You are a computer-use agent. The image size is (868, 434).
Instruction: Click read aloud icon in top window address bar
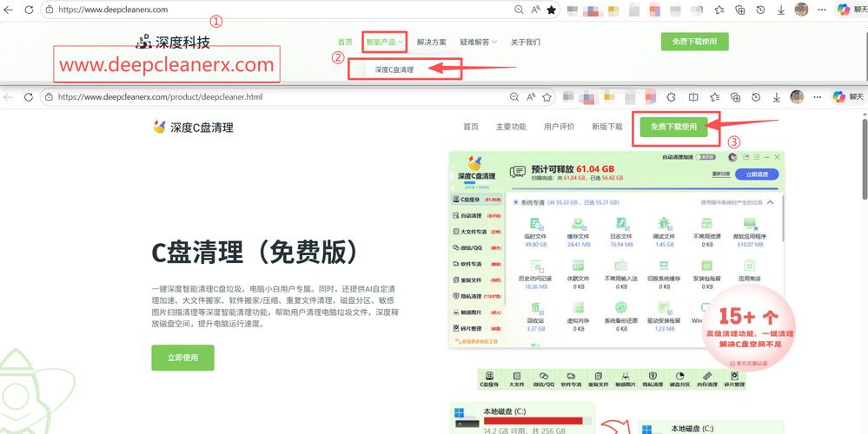coord(535,10)
